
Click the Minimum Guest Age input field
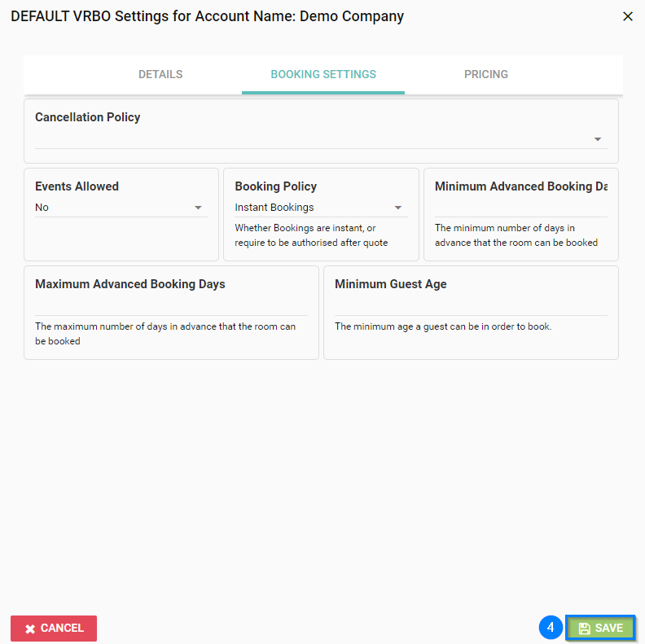pyautogui.click(x=471, y=306)
